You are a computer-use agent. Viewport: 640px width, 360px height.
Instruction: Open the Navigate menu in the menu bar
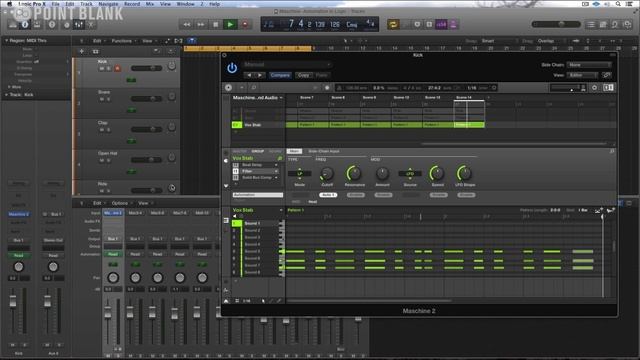[108, 4]
